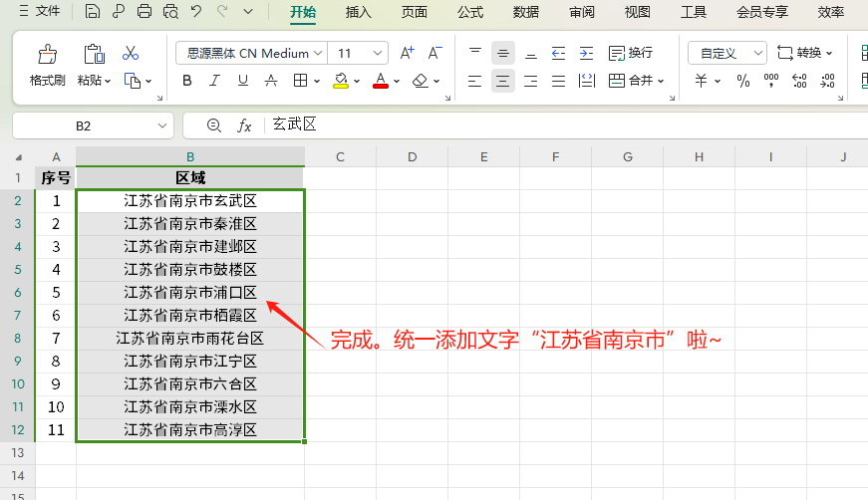Screen dimensions: 868x500
Task: Click the Print icon in quick toolbar
Action: point(145,11)
